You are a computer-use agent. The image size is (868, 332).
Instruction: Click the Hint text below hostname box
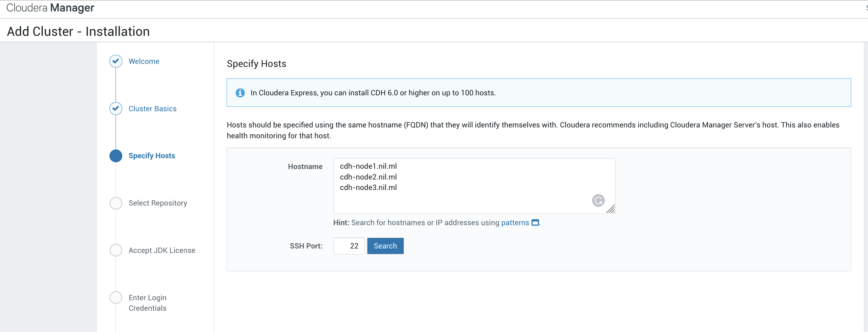click(x=437, y=222)
